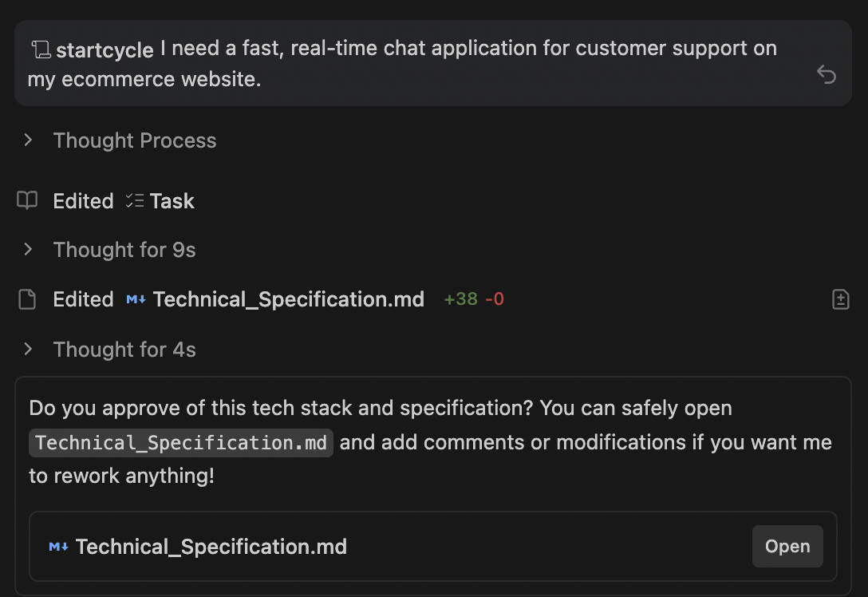Click the file icon beside Edited Technical_Specification.md
Viewport: 868px width, 597px height.
(27, 299)
